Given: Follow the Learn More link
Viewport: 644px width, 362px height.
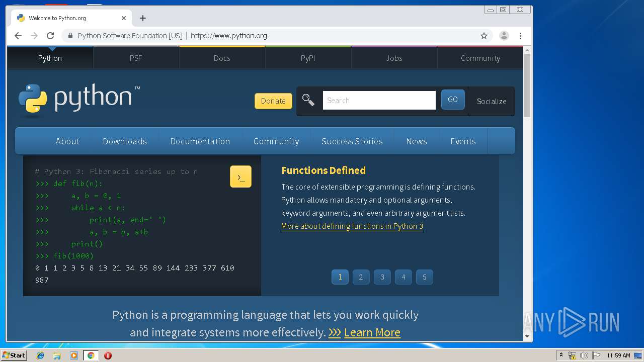Looking at the screenshot, I should coord(372,332).
